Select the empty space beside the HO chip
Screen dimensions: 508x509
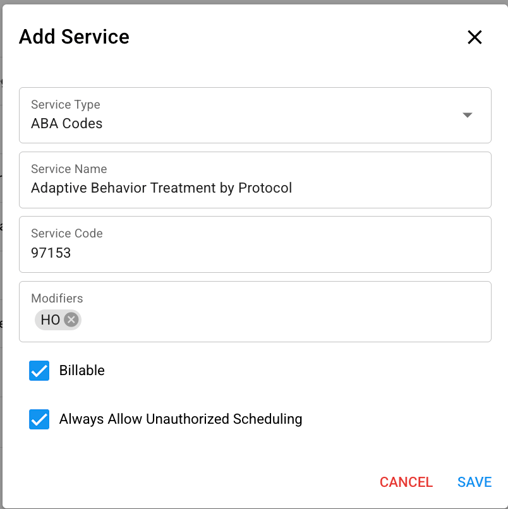(x=283, y=320)
